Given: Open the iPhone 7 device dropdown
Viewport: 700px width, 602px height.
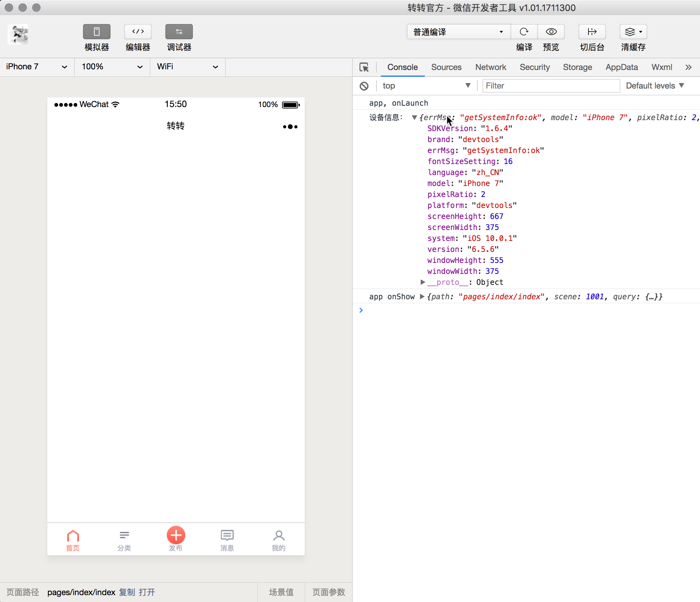Looking at the screenshot, I should 37,67.
